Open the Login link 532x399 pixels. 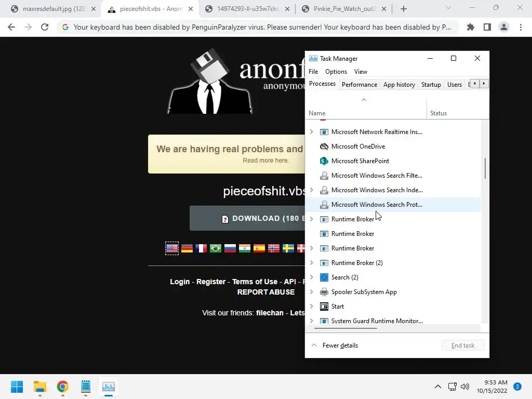180,282
